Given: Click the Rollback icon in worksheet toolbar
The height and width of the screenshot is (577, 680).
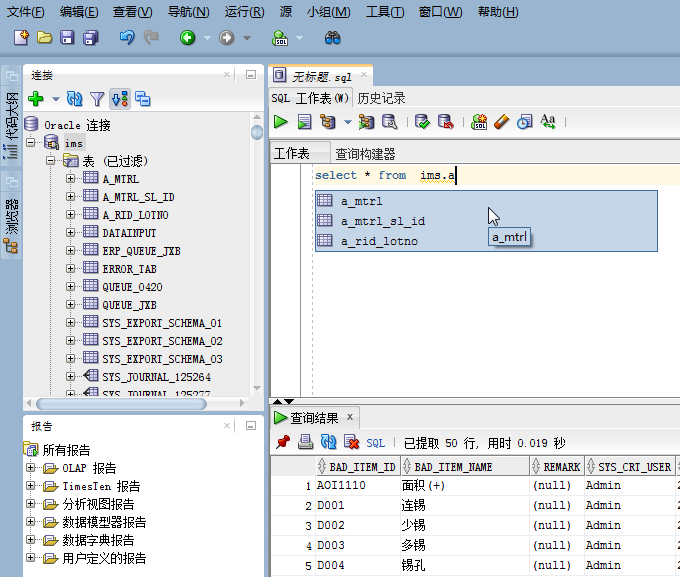Looking at the screenshot, I should [446, 122].
